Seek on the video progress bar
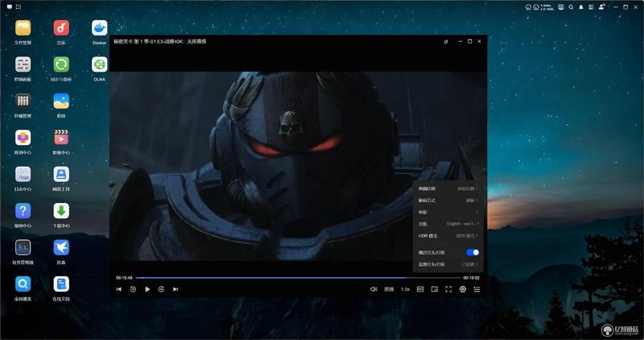The height and width of the screenshot is (340, 644). click(298, 278)
